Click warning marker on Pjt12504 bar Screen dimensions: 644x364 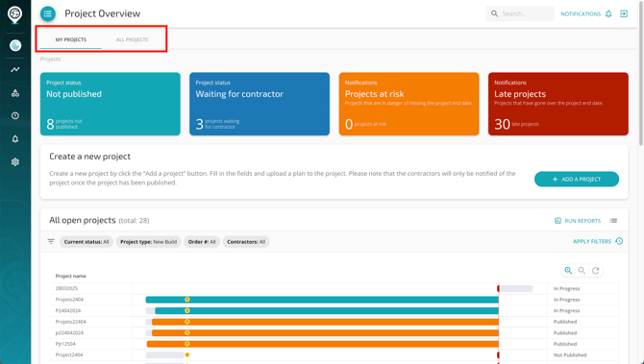[187, 344]
